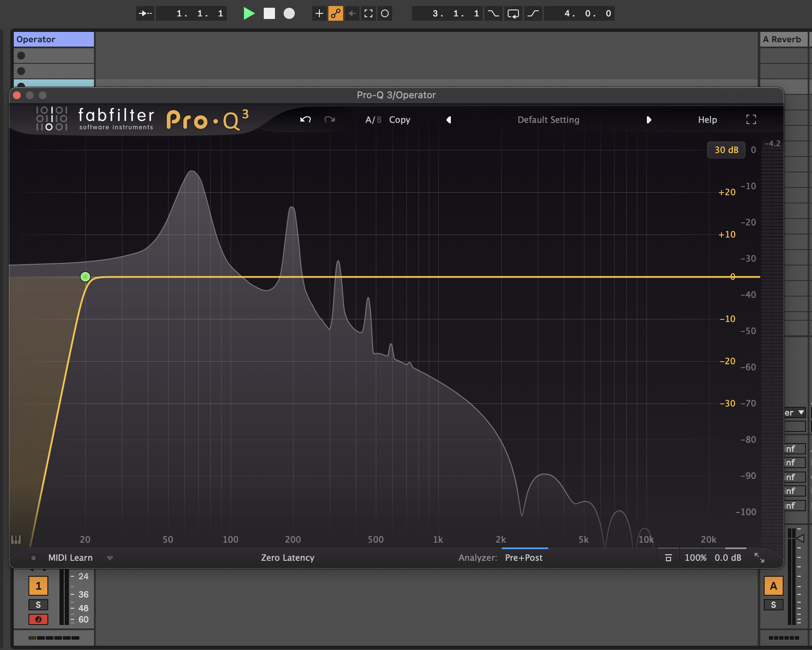The width and height of the screenshot is (812, 650).
Task: Close the Pro-Q 3/Operator window
Action: click(x=17, y=95)
